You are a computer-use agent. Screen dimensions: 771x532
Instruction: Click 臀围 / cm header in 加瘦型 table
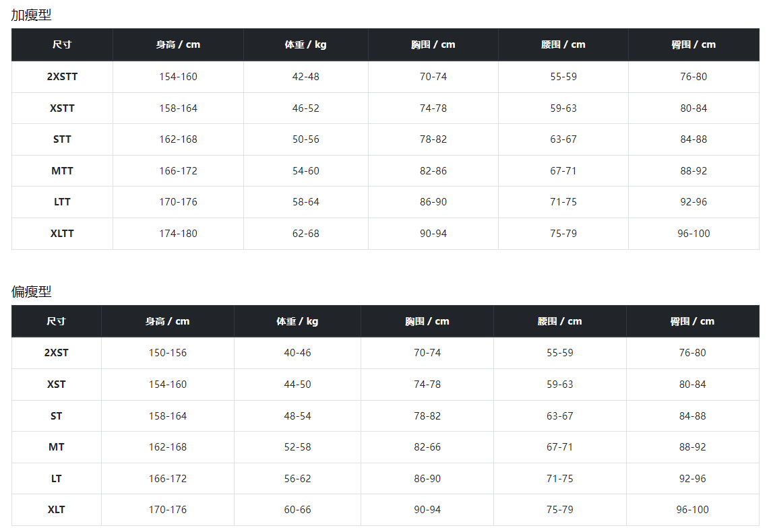(x=693, y=44)
